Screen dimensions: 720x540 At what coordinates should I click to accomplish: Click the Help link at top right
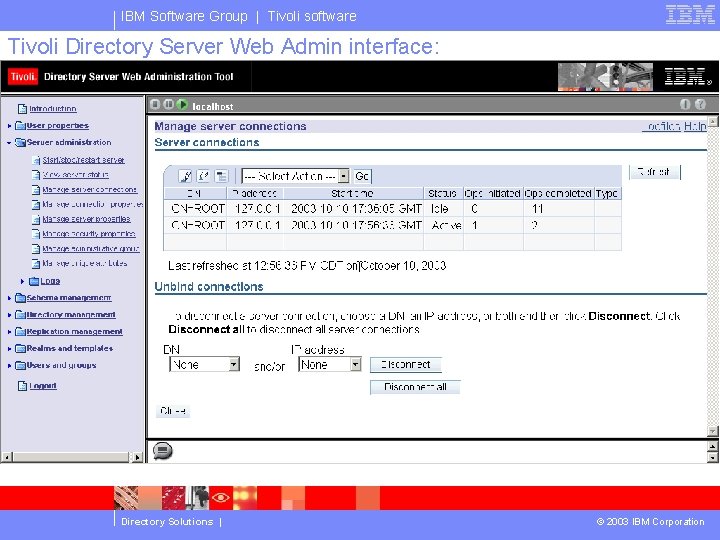click(695, 126)
